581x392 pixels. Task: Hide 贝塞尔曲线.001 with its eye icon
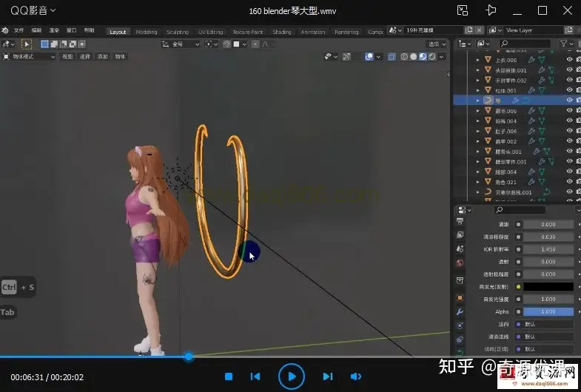[x=569, y=192]
